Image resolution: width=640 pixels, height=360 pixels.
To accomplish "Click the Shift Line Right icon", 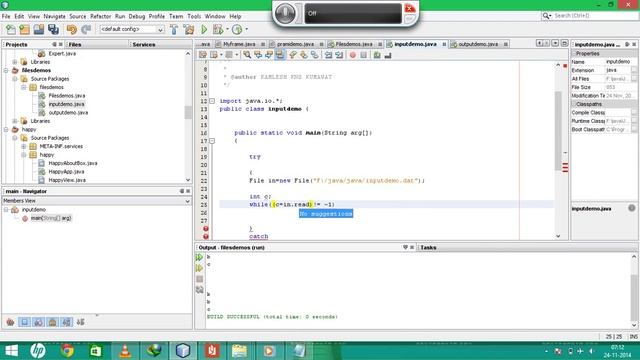I will click(339, 55).
